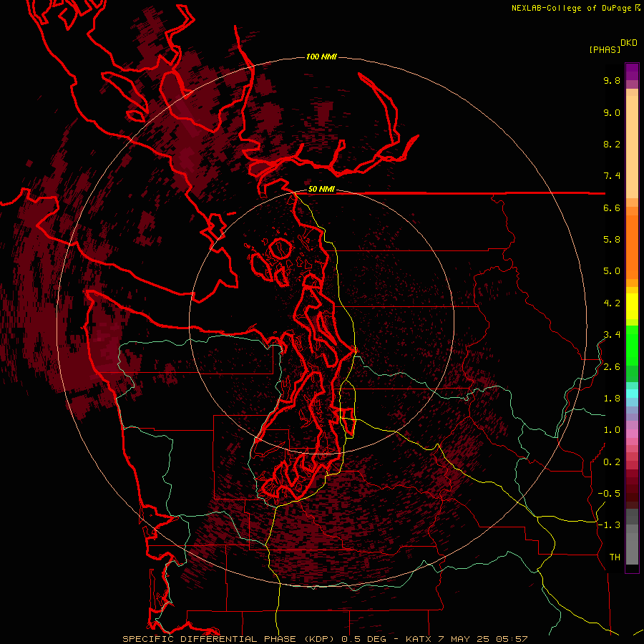644x644 pixels.
Task: Click the 7.4 scale value
Action: [612, 176]
